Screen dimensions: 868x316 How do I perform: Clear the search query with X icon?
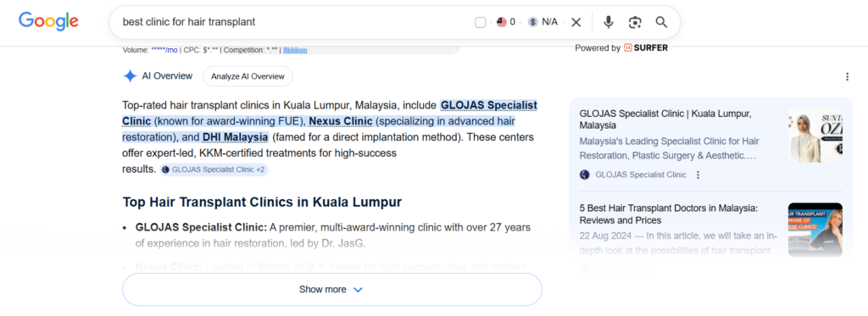click(576, 22)
